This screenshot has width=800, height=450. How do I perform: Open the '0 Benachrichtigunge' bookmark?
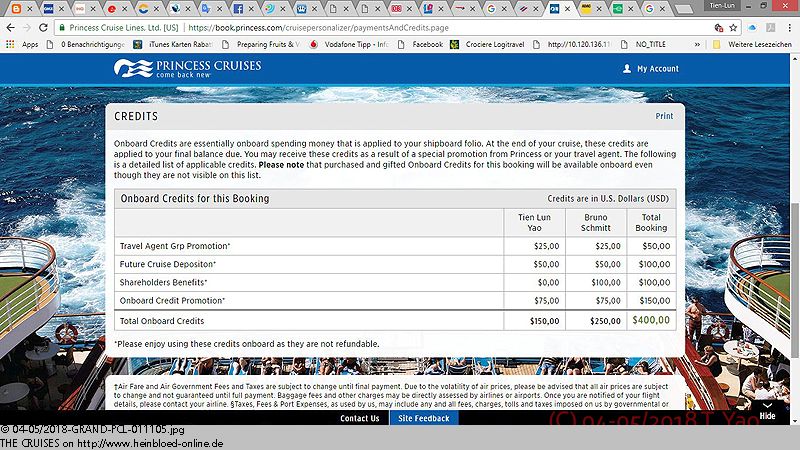coord(86,44)
